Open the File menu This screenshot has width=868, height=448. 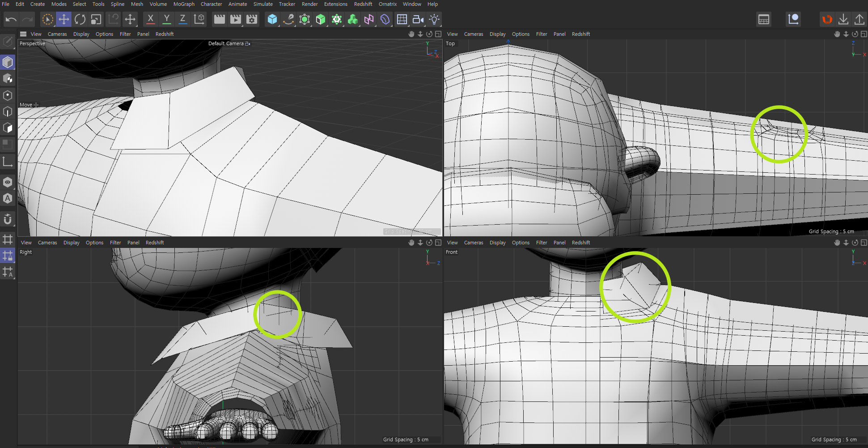point(5,4)
